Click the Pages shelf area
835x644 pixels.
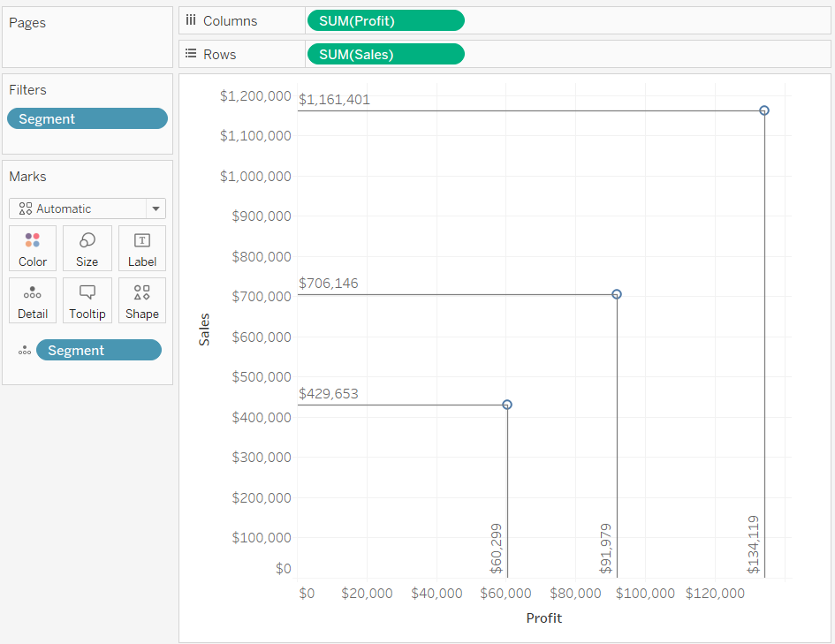coord(87,37)
